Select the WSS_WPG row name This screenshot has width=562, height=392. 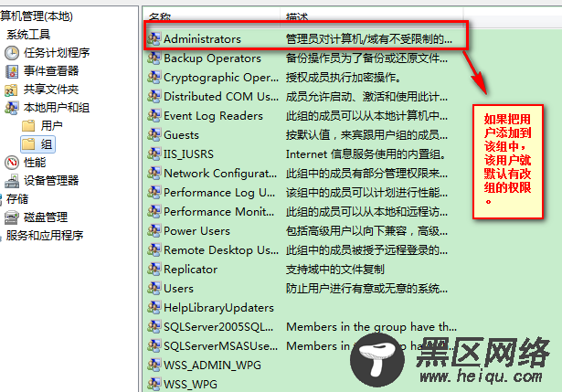click(x=190, y=385)
